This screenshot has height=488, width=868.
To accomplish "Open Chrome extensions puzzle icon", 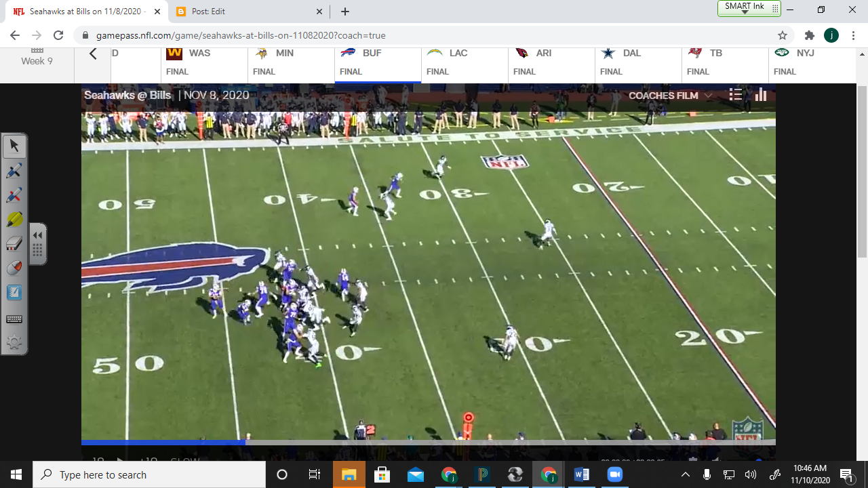I will pos(809,35).
